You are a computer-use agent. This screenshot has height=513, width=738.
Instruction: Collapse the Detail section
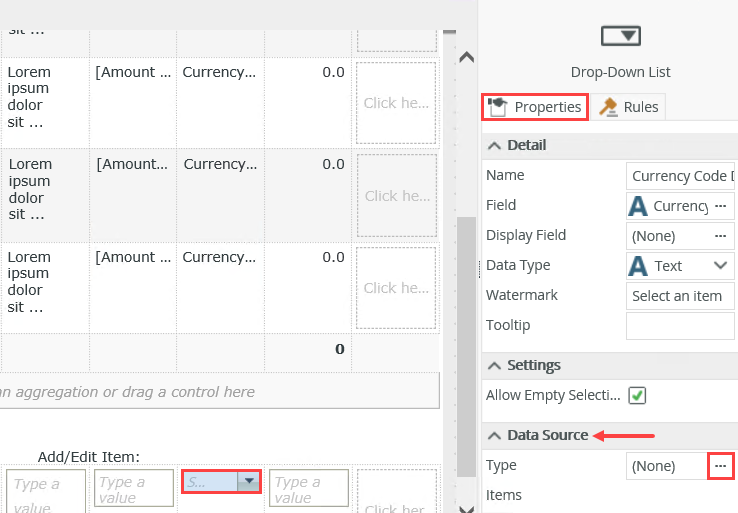(494, 145)
